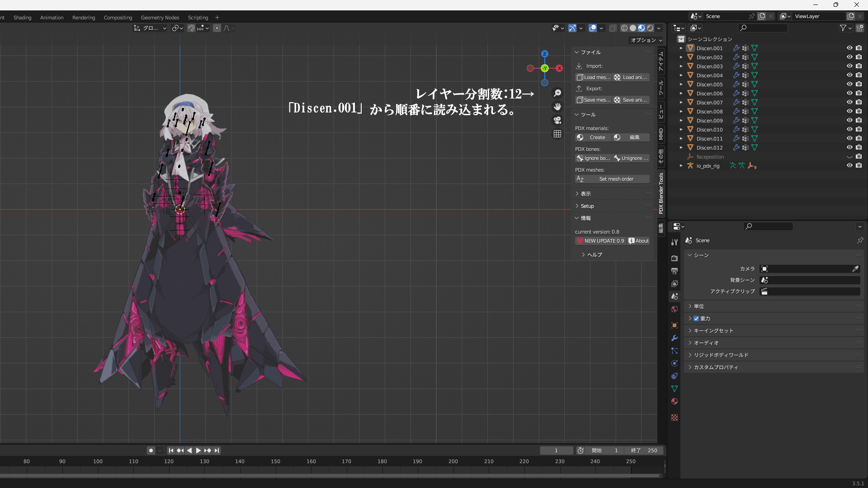Click the zoom magnifier viewport icon
Image resolution: width=868 pixels, height=488 pixels.
pos(557,93)
